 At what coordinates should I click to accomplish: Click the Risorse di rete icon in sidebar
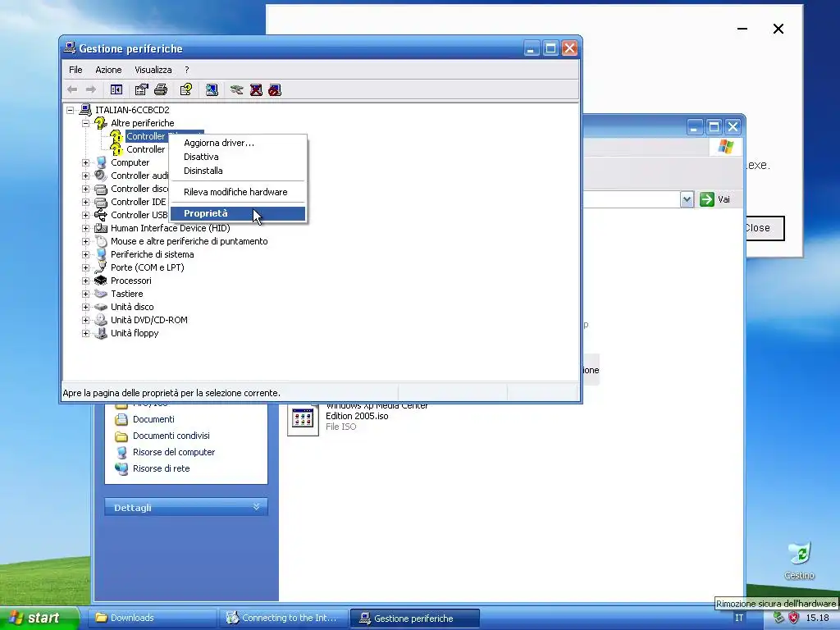[x=121, y=468]
